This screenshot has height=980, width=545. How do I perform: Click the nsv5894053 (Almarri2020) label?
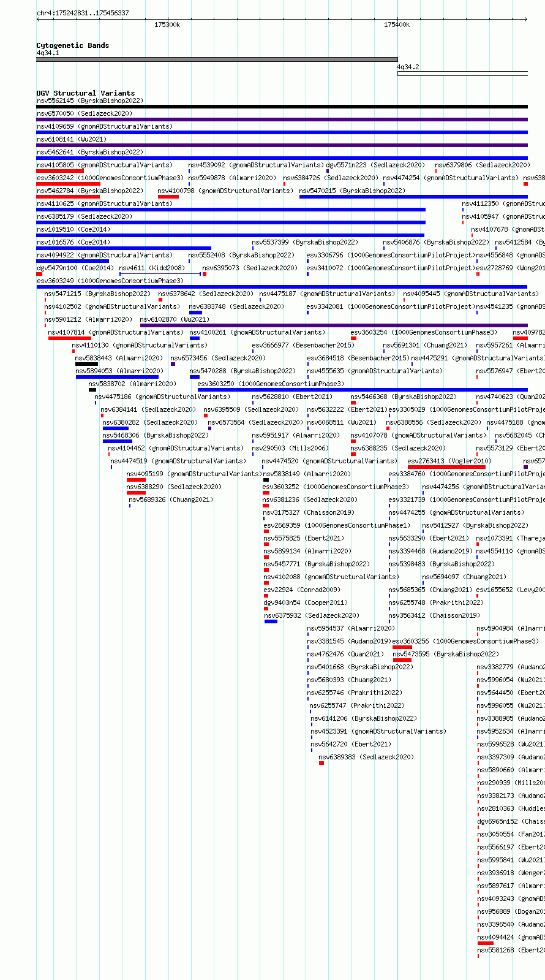[119, 371]
